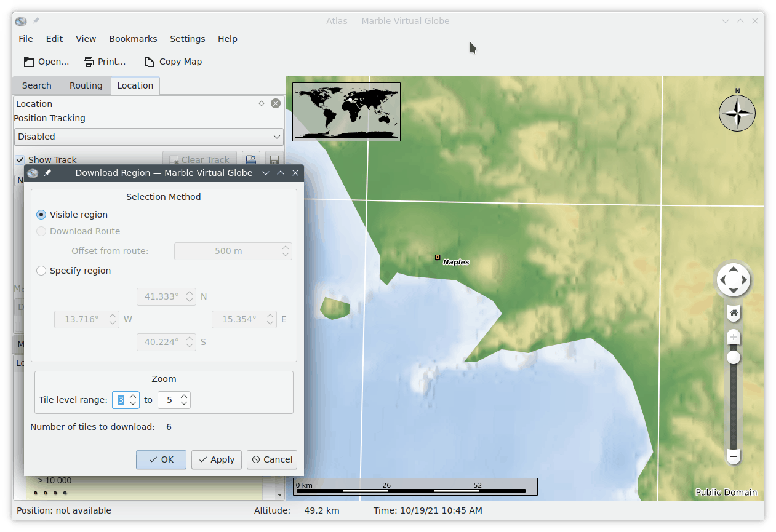Click the map scale bar

click(x=415, y=487)
